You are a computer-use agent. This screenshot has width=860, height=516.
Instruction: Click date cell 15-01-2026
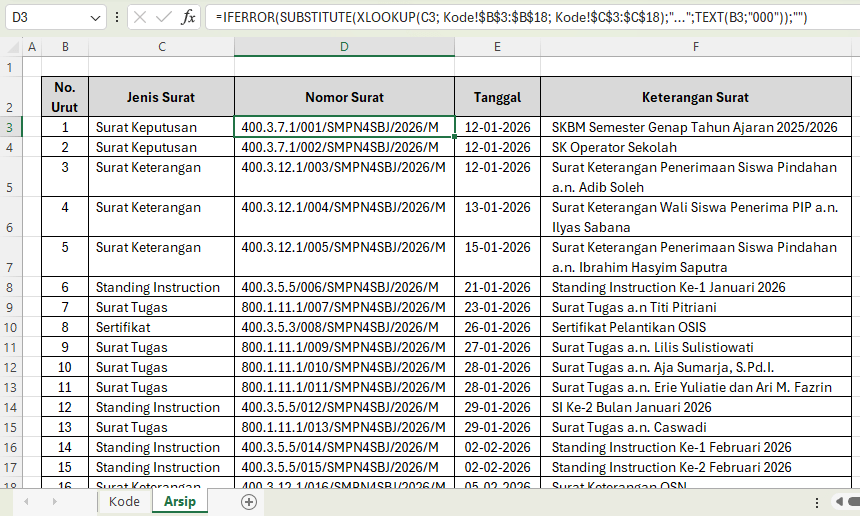point(497,257)
